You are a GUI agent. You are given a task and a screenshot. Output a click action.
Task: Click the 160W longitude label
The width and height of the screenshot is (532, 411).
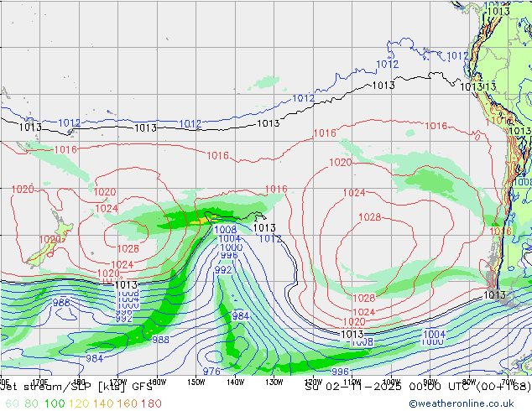pyautogui.click(x=158, y=382)
